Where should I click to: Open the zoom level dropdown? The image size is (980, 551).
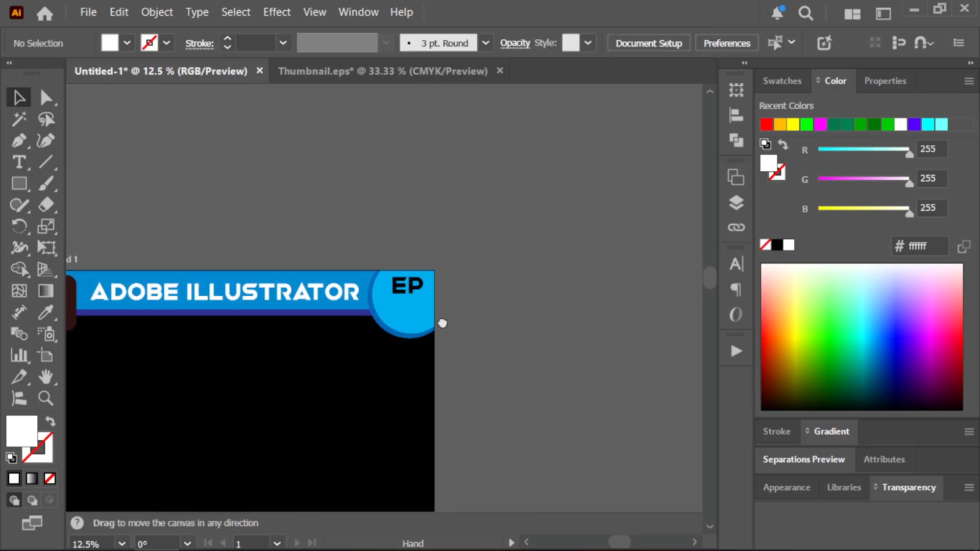(x=121, y=544)
